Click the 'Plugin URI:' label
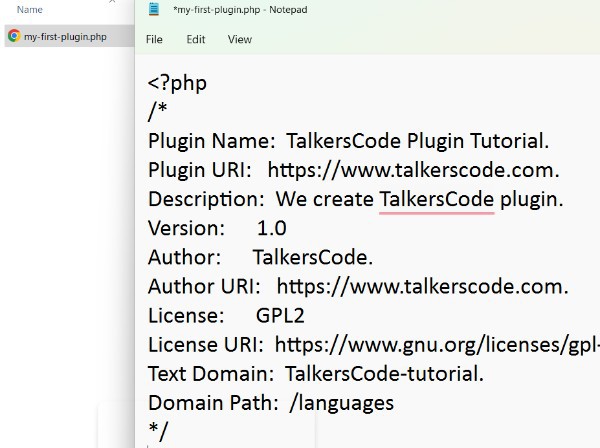600x448 pixels. 199,170
